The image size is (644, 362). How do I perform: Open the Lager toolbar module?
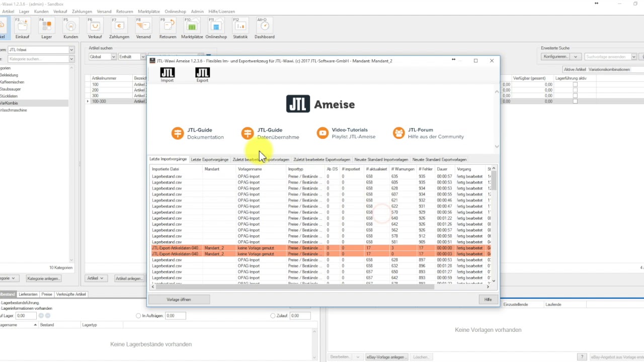[x=46, y=28]
